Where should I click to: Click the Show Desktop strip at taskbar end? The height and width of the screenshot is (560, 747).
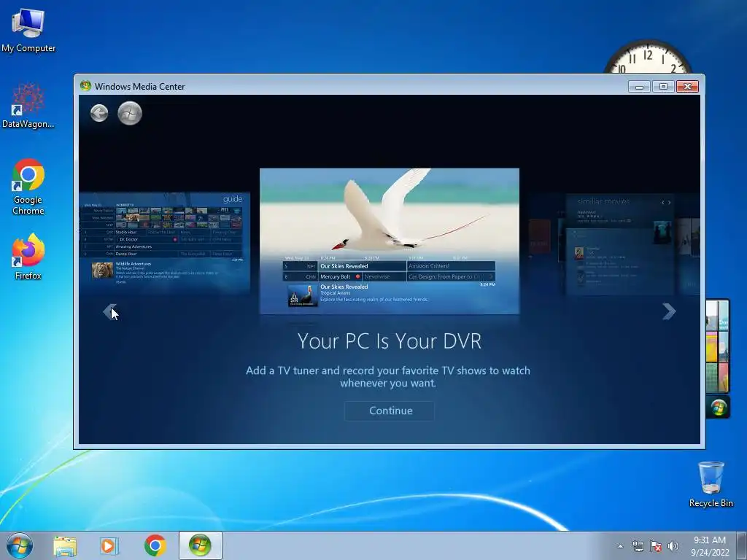point(742,545)
